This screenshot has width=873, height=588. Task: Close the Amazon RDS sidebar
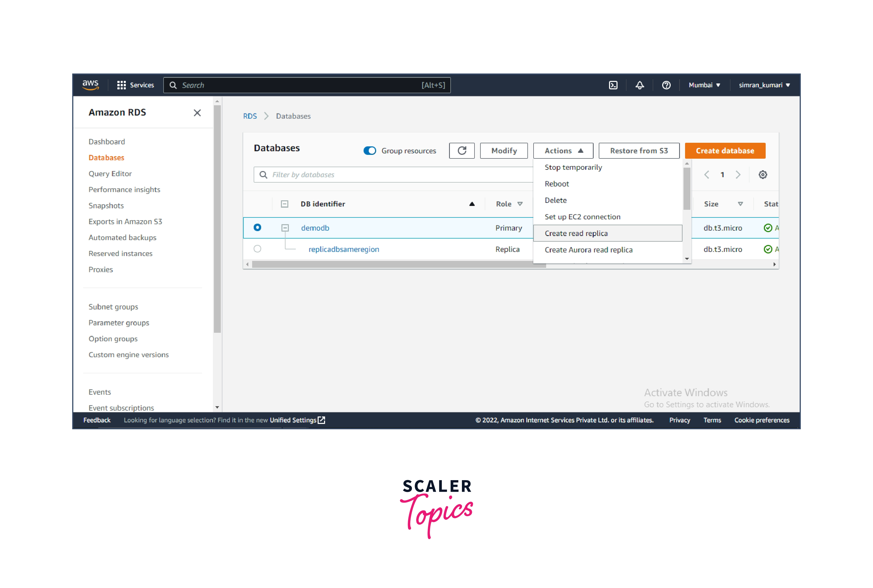click(x=197, y=113)
